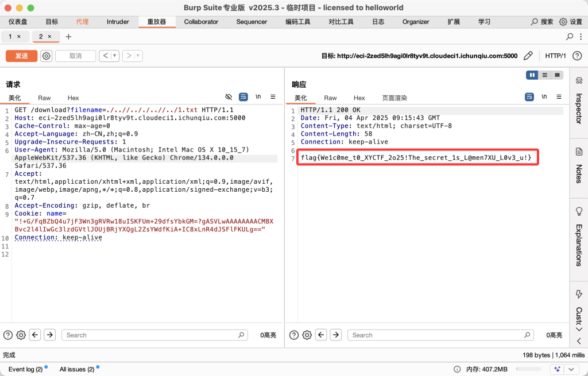Select Repeater tab 1
Screen dimensions: 588x376
pos(10,36)
